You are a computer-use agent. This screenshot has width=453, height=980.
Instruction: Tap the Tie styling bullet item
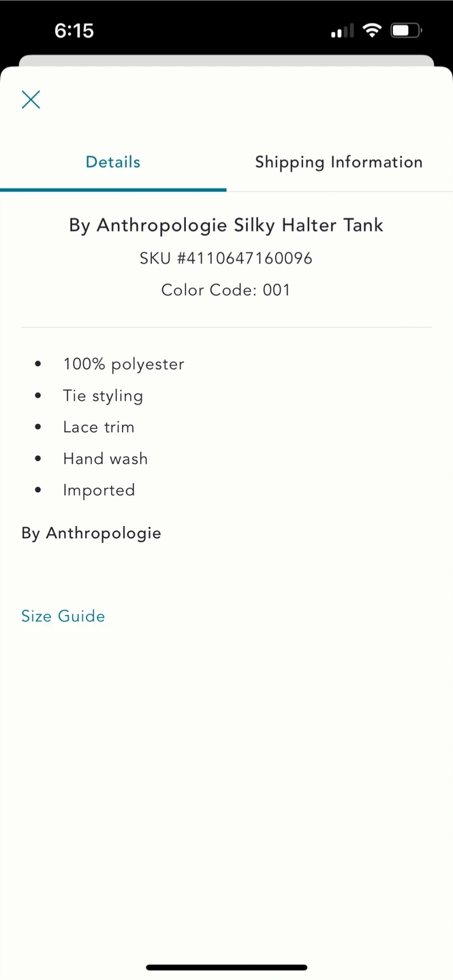[103, 395]
